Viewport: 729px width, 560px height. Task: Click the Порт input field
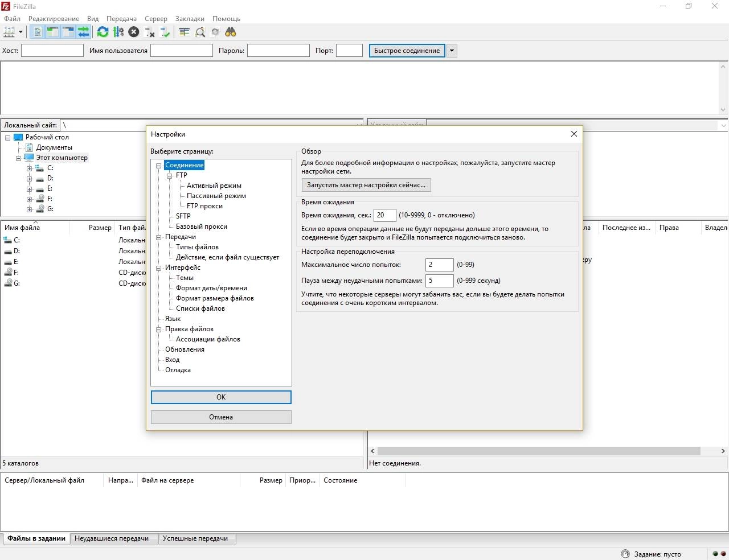pyautogui.click(x=350, y=51)
